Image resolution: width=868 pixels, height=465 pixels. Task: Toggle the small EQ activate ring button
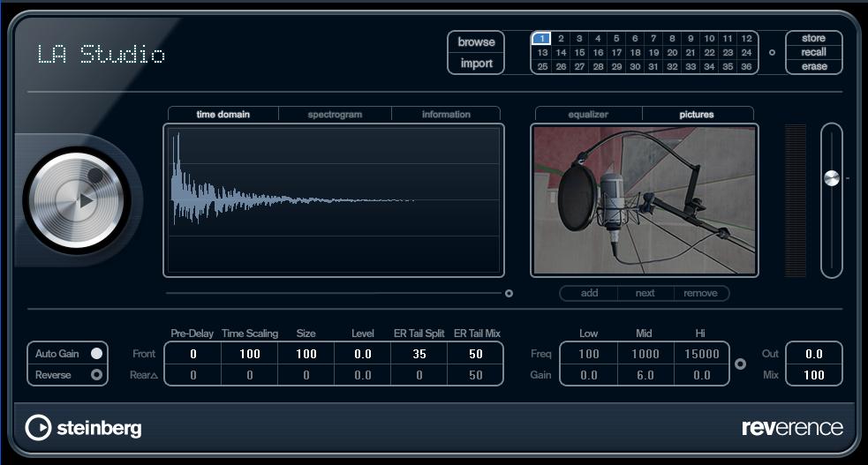click(740, 364)
